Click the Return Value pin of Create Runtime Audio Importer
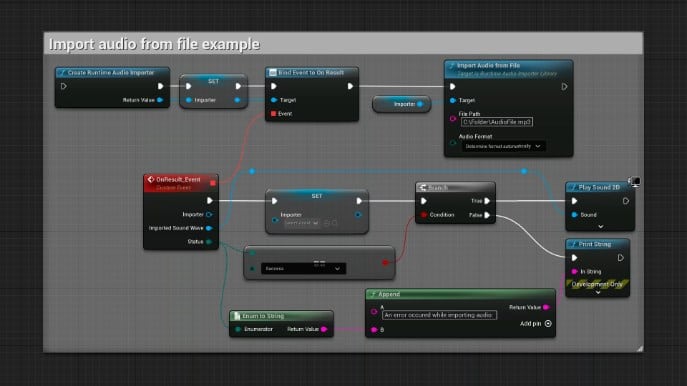This screenshot has width=687, height=386. point(160,100)
